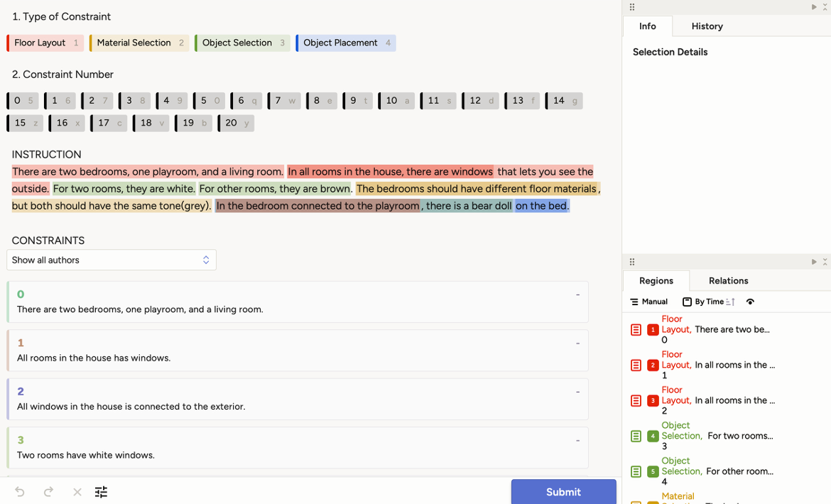Image resolution: width=831 pixels, height=504 pixels.
Task: Switch to the Relations tab
Action: (x=728, y=280)
